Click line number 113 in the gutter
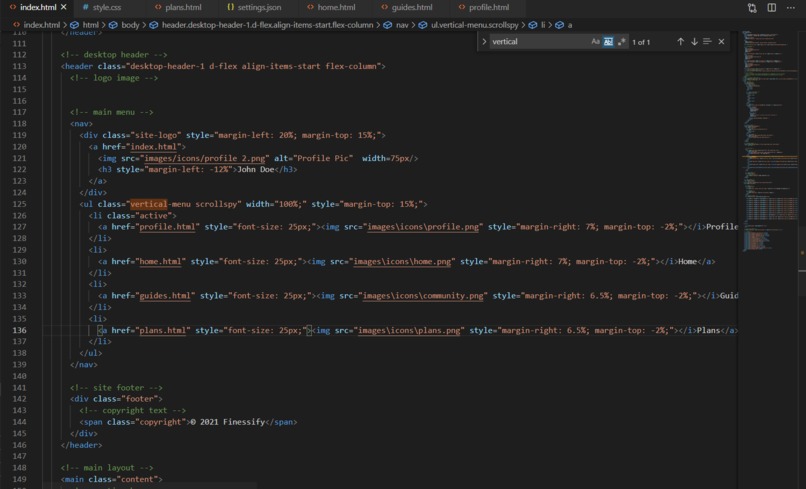This screenshot has height=489, width=806. (x=19, y=66)
